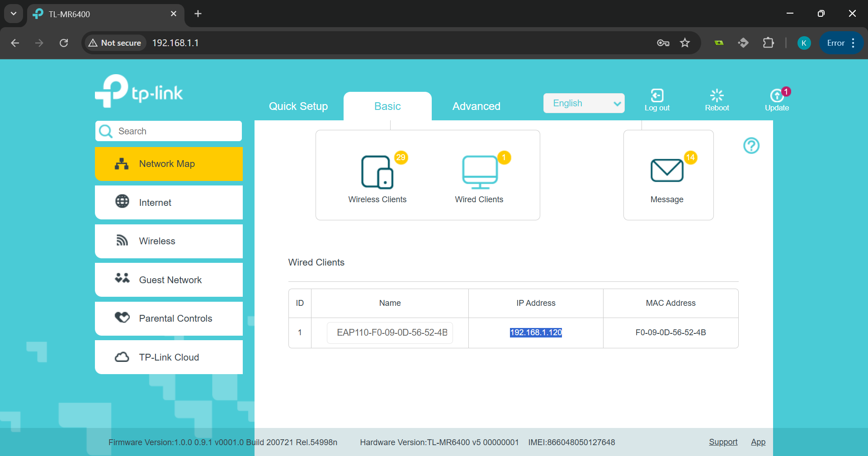This screenshot has height=456, width=868.
Task: Click the Update icon
Action: pos(777,95)
